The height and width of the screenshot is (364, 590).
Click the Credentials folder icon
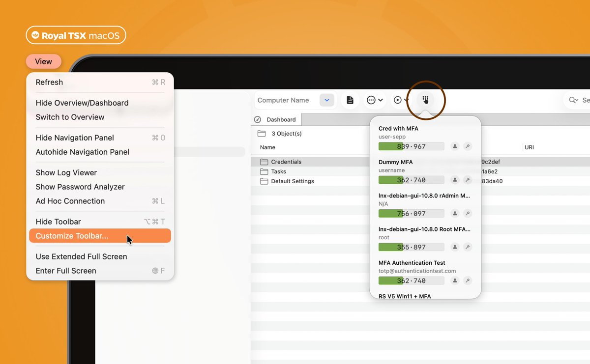264,162
